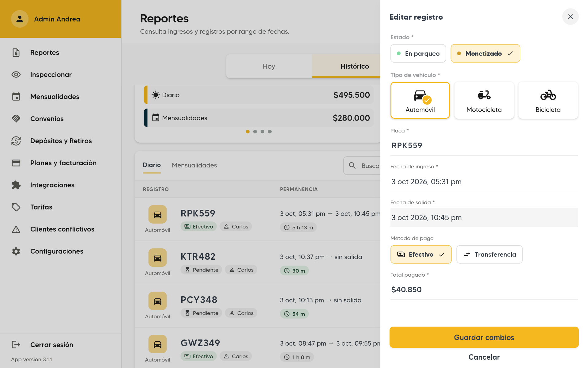Image resolution: width=588 pixels, height=368 pixels.
Task: Select the Mensualidades table tab
Action: [194, 165]
